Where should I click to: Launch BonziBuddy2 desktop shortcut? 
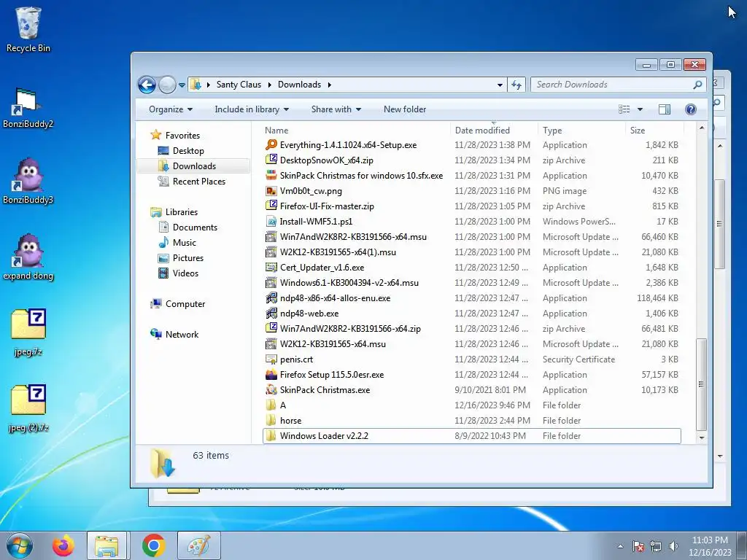28,108
